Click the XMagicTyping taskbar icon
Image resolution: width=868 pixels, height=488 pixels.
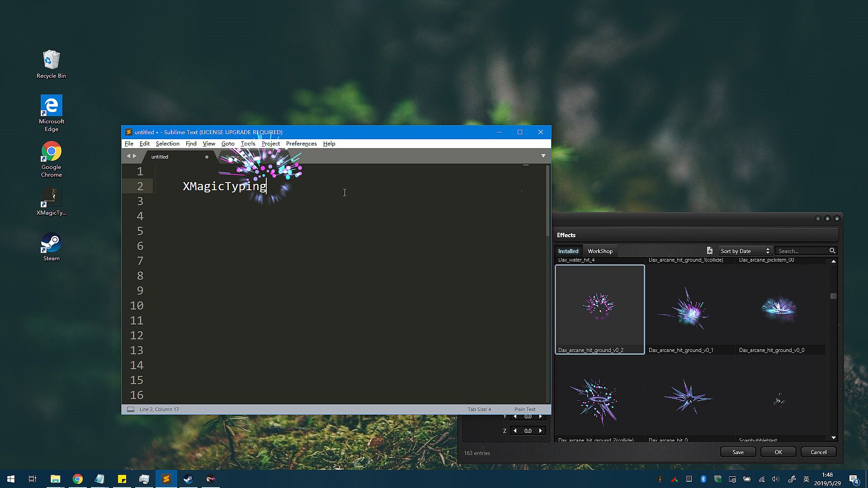211,479
